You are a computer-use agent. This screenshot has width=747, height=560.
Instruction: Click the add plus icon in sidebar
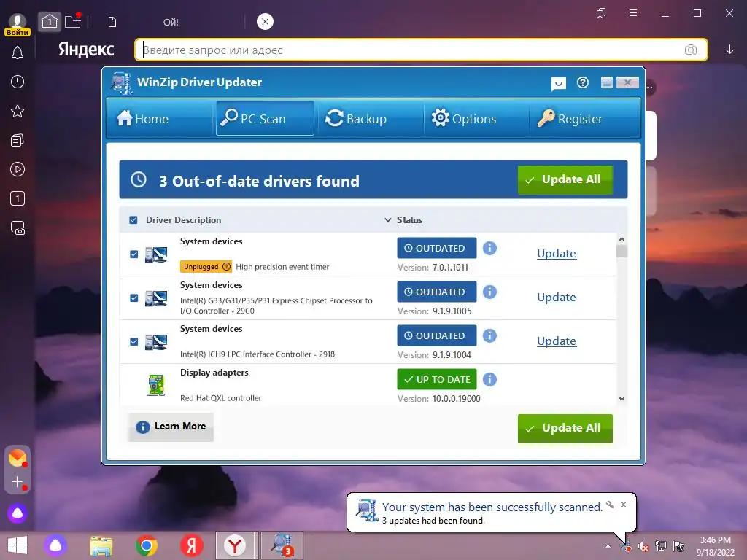click(x=18, y=482)
